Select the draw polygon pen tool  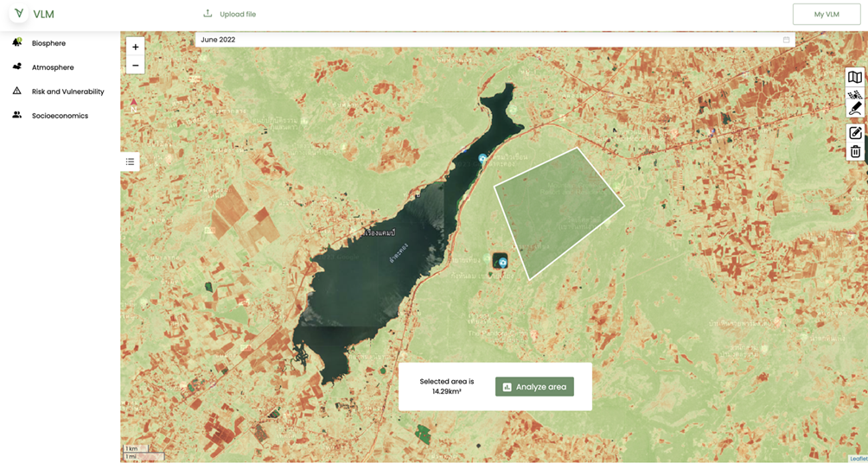855,109
